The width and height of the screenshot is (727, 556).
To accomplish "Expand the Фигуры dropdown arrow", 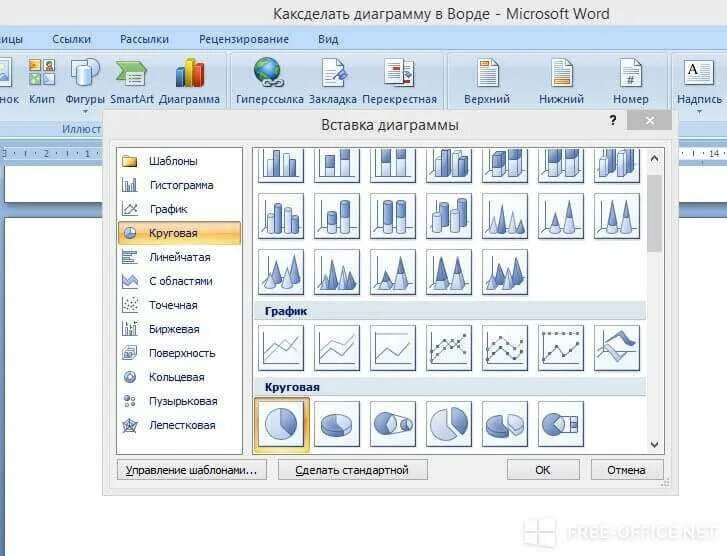I will pyautogui.click(x=85, y=112).
